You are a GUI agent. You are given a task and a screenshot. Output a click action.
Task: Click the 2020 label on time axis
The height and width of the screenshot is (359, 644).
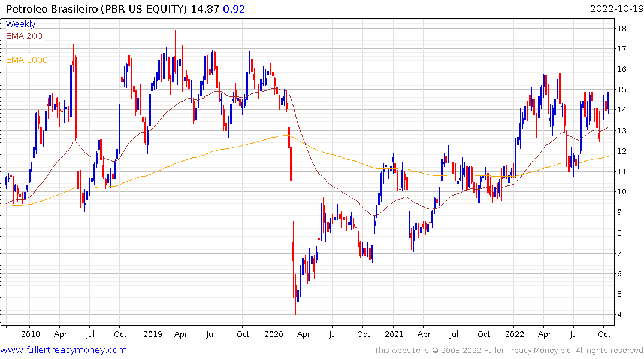[x=274, y=334]
